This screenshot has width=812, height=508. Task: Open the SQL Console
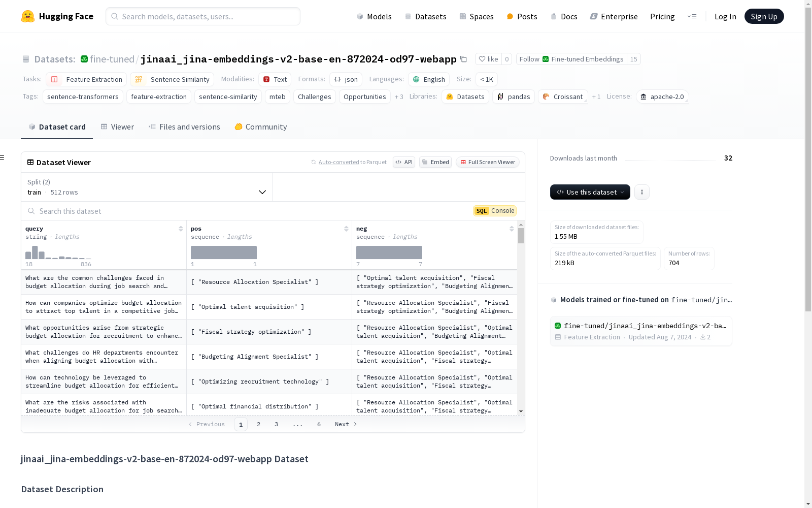[x=495, y=211]
